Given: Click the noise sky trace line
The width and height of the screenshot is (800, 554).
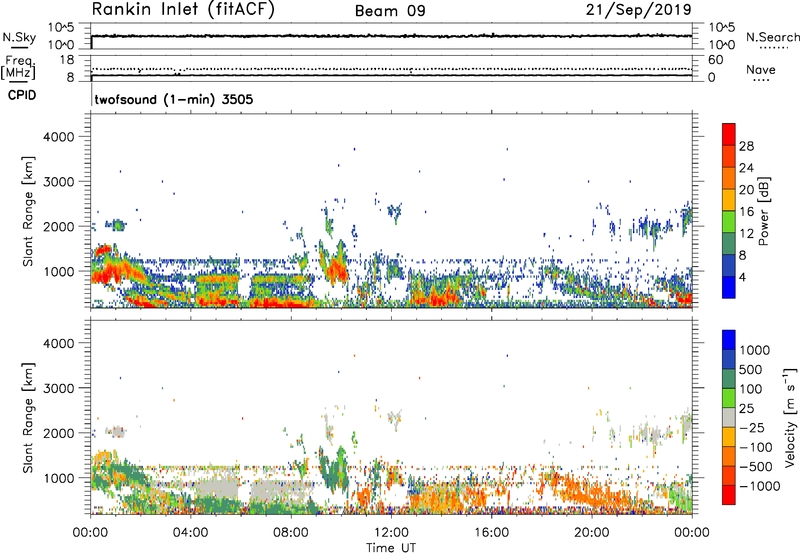Looking at the screenshot, I should pos(391,36).
